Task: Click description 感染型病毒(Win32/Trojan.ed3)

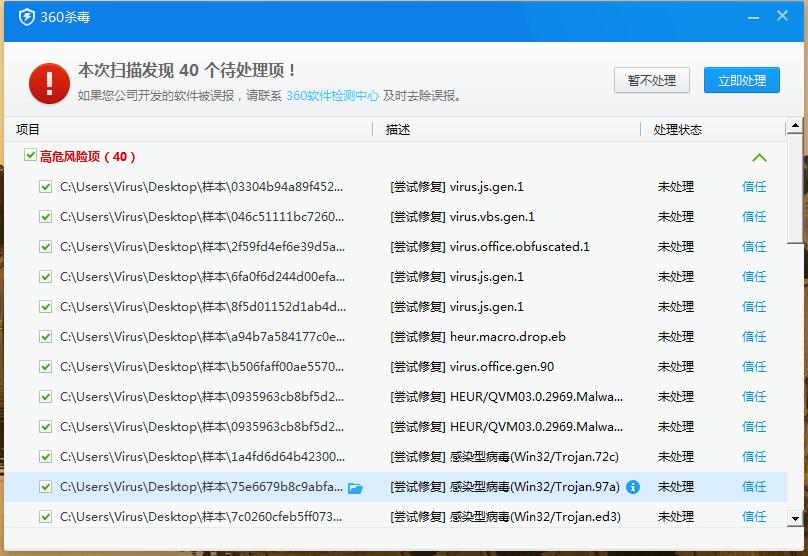Action: click(535, 516)
